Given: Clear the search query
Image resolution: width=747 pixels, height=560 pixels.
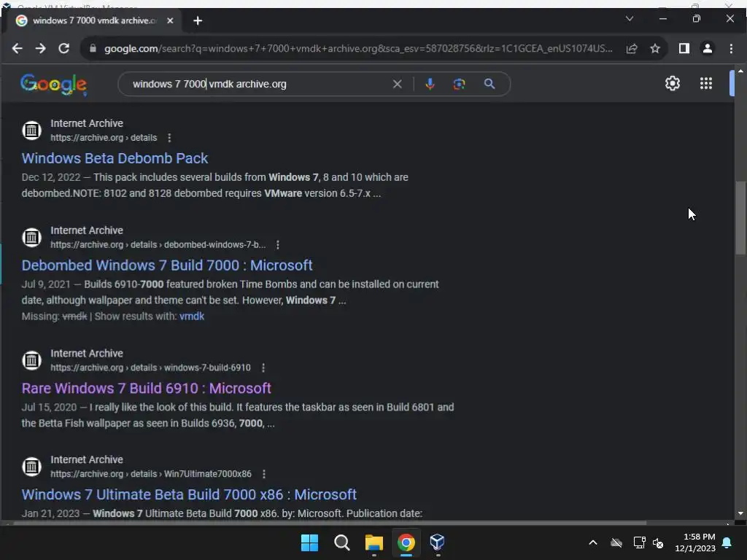Looking at the screenshot, I should pyautogui.click(x=397, y=85).
